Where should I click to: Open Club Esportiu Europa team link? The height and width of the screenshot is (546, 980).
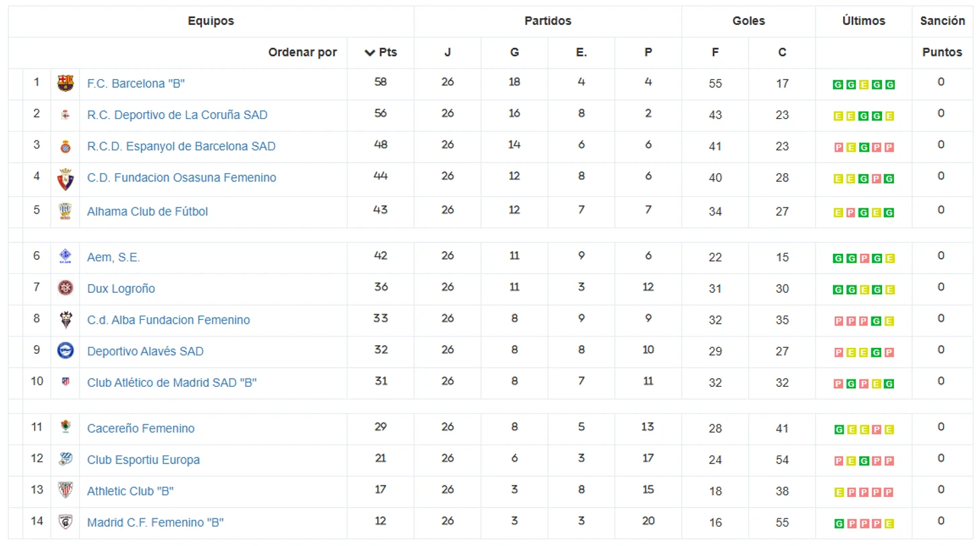pyautogui.click(x=144, y=460)
